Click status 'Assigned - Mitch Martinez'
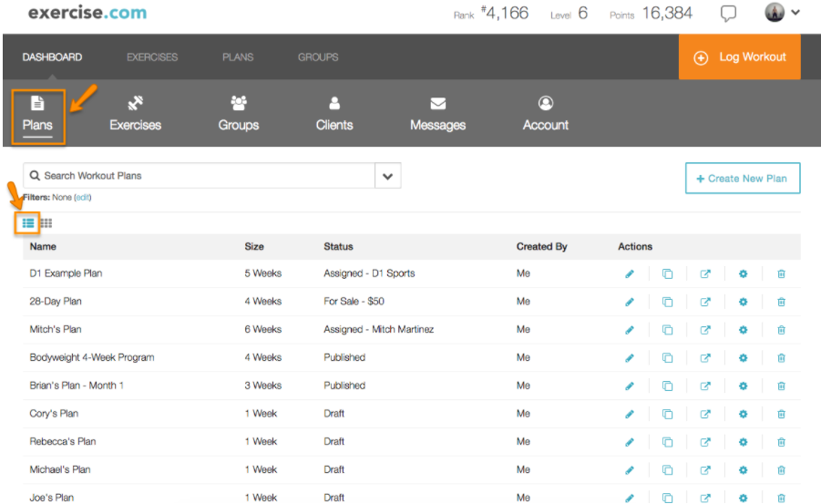This screenshot has height=504, width=821. point(378,330)
